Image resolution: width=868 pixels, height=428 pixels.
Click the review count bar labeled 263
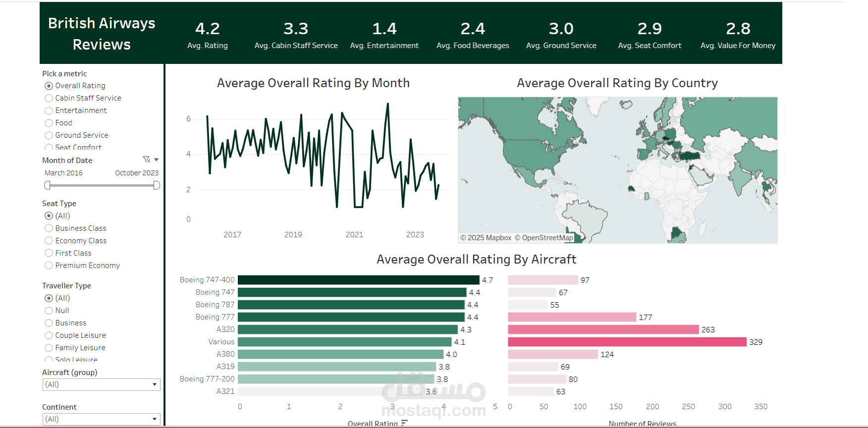[603, 329]
